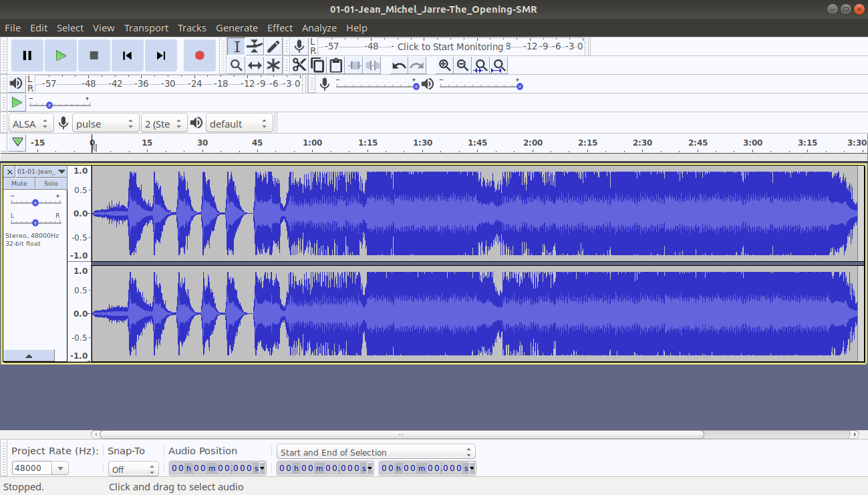Open the Project Rate 48000 dropdown
The image size is (868, 495).
coord(40,468)
